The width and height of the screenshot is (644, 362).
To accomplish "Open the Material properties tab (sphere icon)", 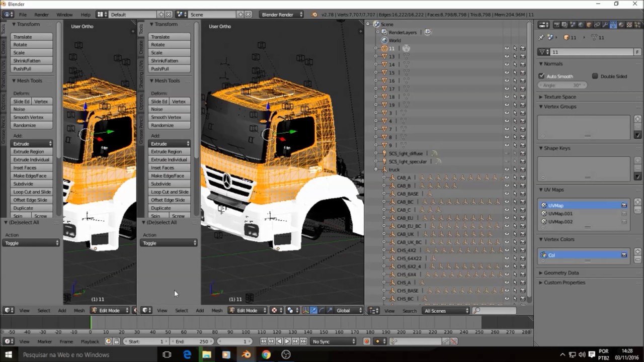I will [x=621, y=24].
